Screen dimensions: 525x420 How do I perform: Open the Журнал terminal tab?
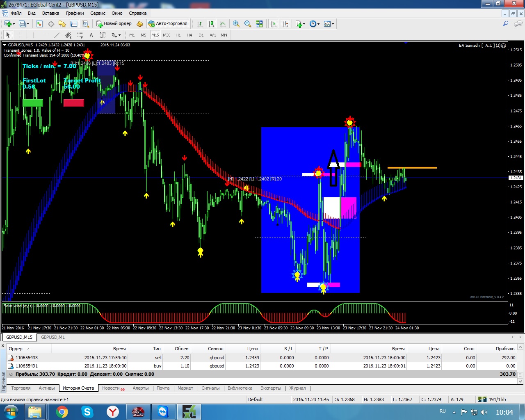[x=297, y=388]
